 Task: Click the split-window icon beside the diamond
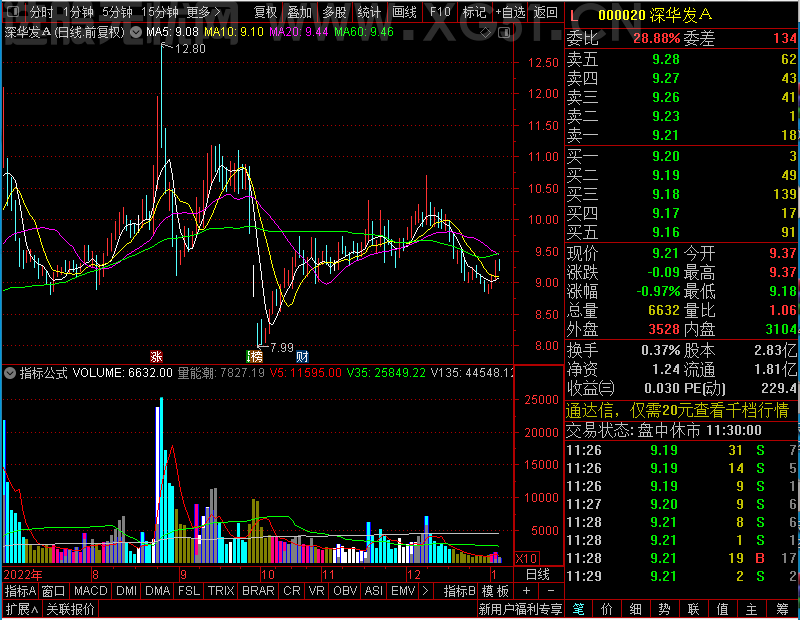click(x=504, y=33)
